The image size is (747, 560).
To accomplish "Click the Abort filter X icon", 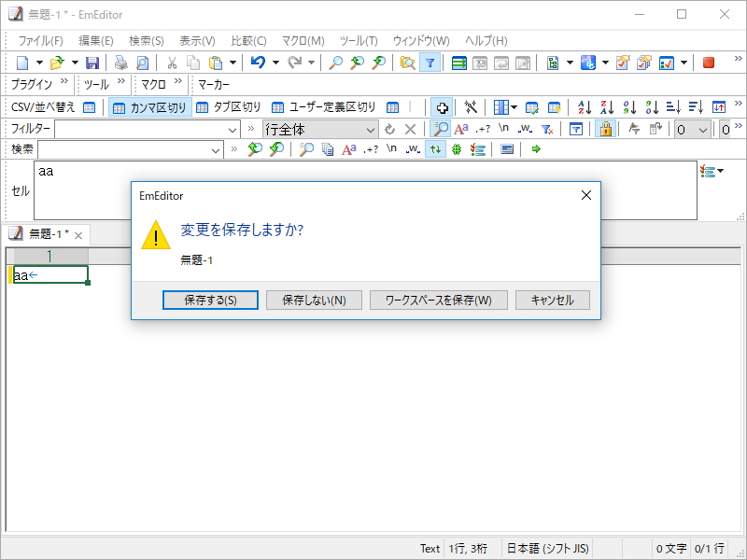I will coord(410,129).
